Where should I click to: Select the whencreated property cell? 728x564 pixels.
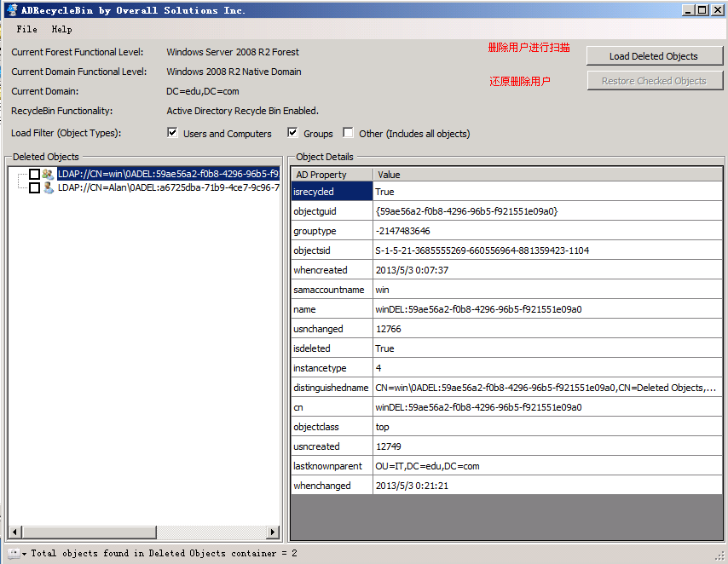click(x=332, y=270)
